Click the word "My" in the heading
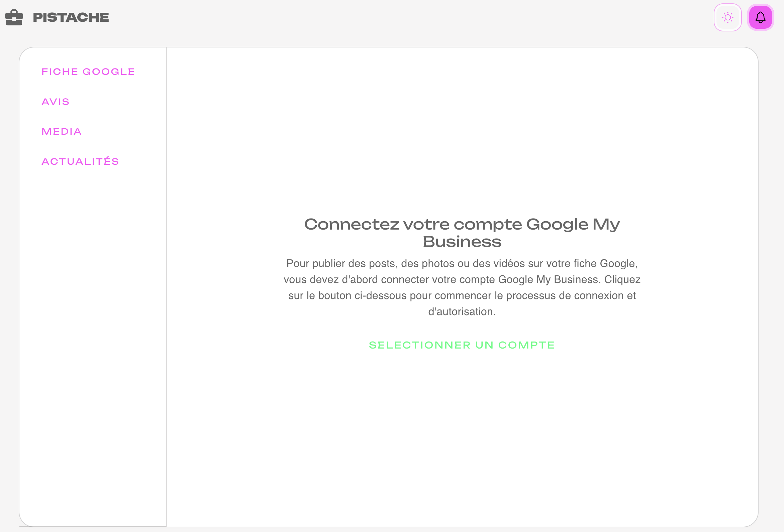 point(606,225)
